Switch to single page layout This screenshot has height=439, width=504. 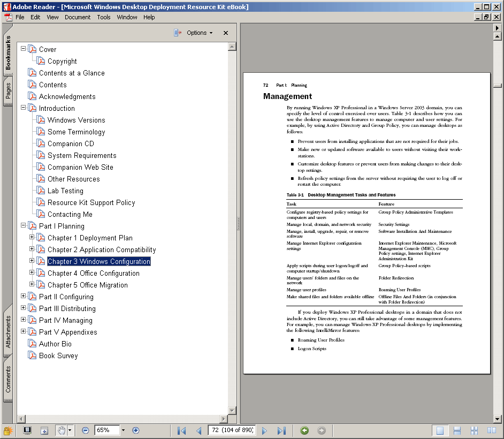[x=440, y=430]
